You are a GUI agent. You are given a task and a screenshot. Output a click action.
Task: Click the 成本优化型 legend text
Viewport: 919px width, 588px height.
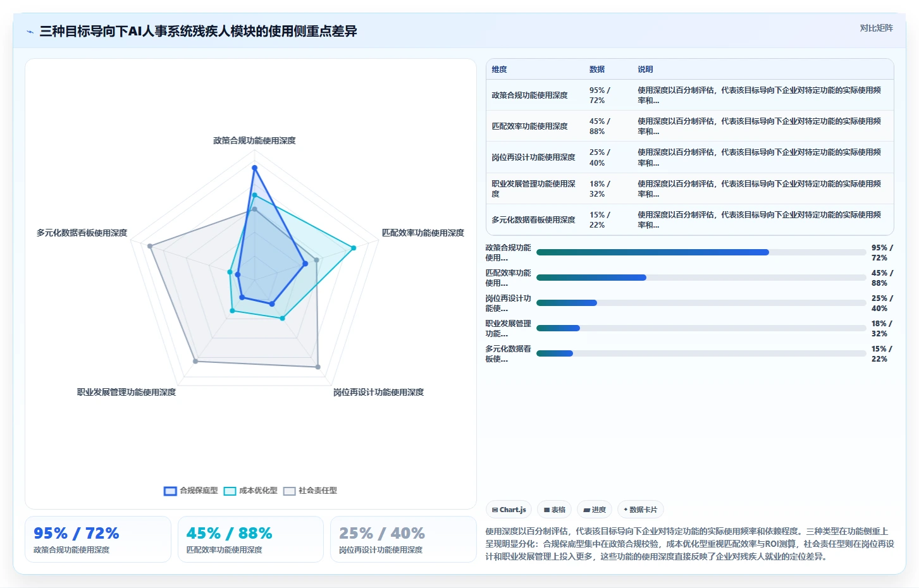click(x=258, y=491)
